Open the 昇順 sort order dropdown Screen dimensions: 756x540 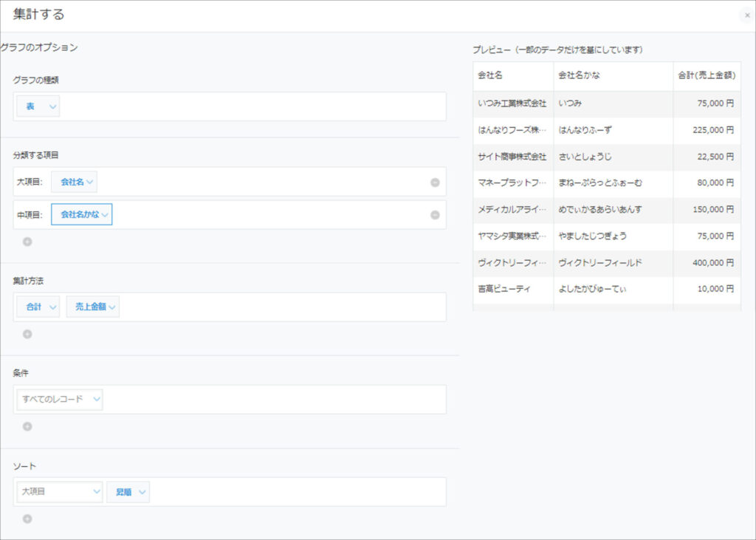pos(128,492)
